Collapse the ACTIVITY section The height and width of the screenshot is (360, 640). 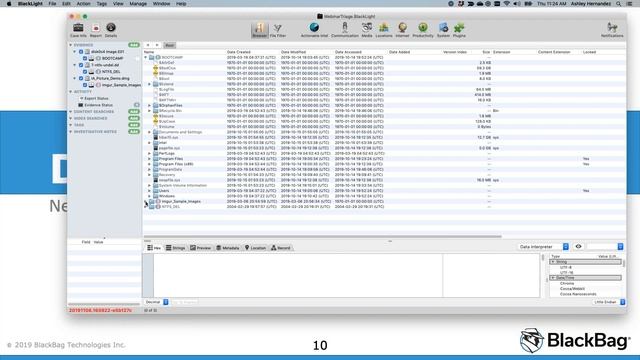coord(71,92)
